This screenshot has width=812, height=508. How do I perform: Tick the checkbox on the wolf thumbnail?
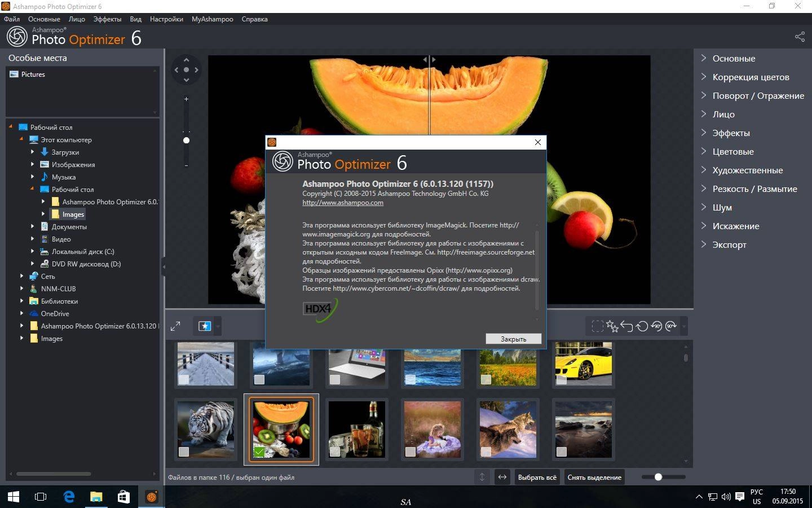pyautogui.click(x=486, y=452)
